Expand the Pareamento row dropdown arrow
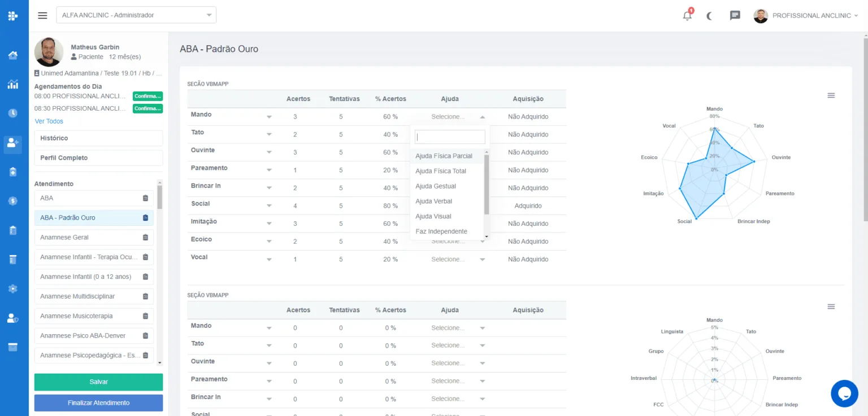Viewport: 868px width, 416px height. coord(269,170)
